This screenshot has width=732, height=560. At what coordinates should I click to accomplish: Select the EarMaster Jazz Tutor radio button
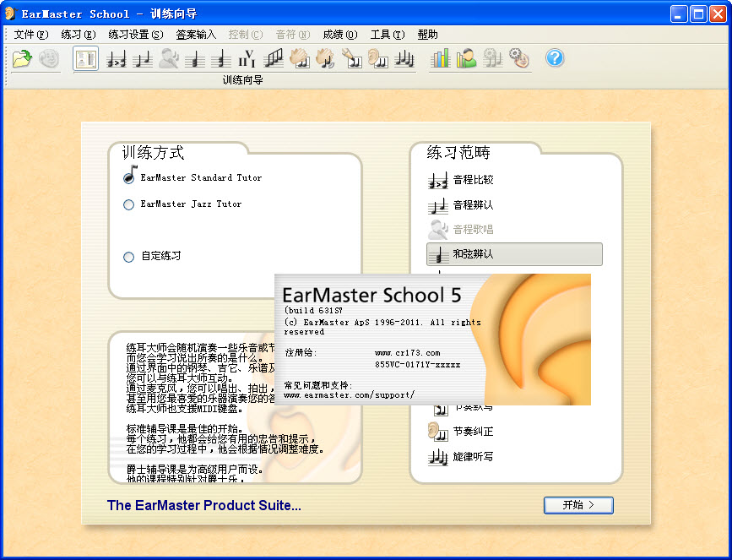pos(129,204)
